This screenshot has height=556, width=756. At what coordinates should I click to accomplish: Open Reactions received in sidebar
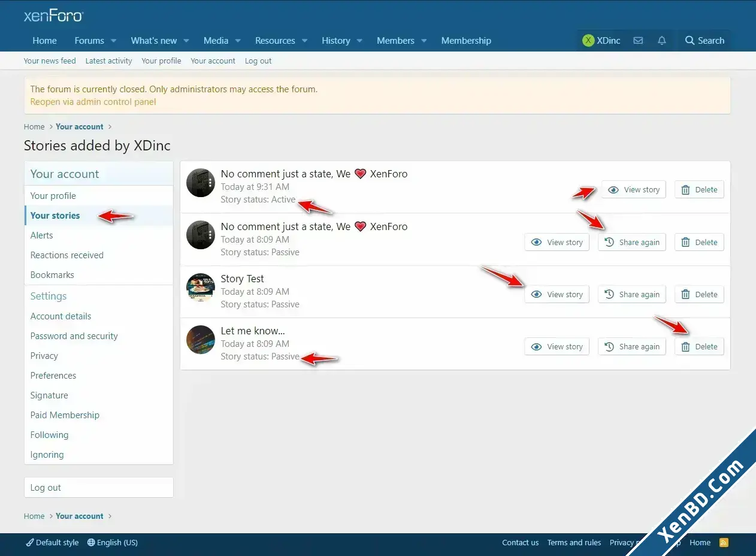point(99,255)
